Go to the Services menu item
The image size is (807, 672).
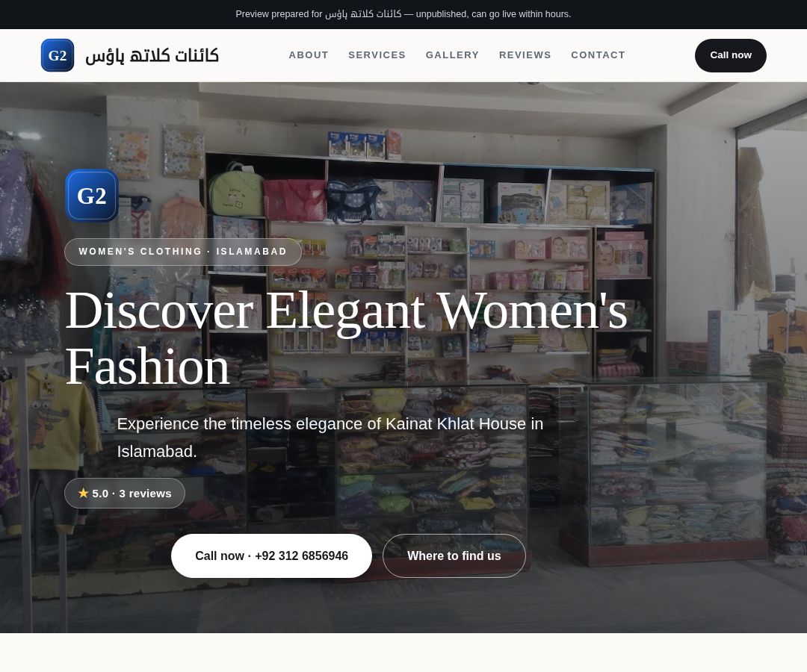coord(377,55)
